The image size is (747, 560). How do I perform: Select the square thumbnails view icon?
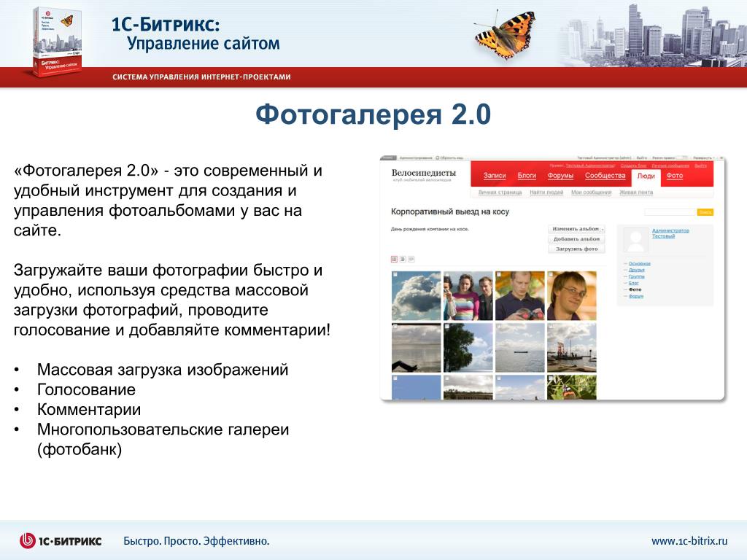pyautogui.click(x=394, y=259)
